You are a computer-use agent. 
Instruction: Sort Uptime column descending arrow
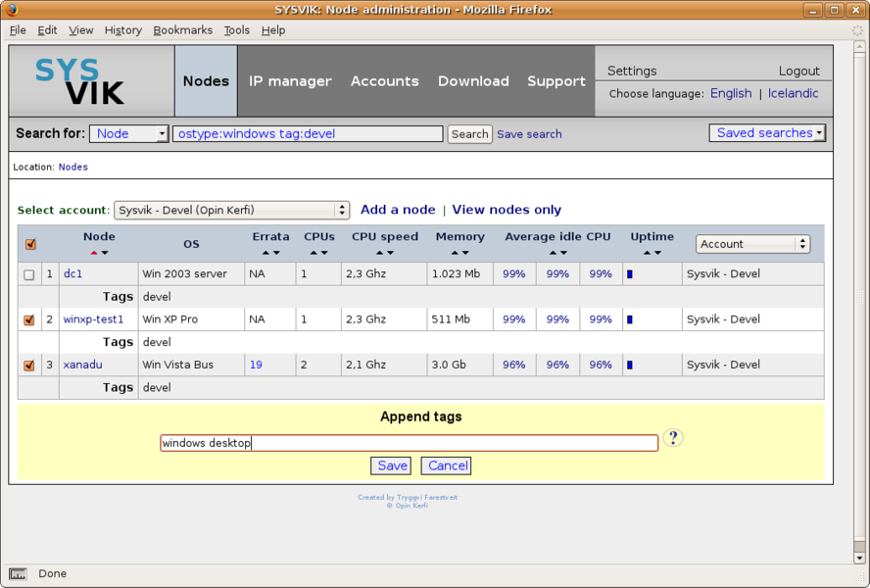coord(658,253)
